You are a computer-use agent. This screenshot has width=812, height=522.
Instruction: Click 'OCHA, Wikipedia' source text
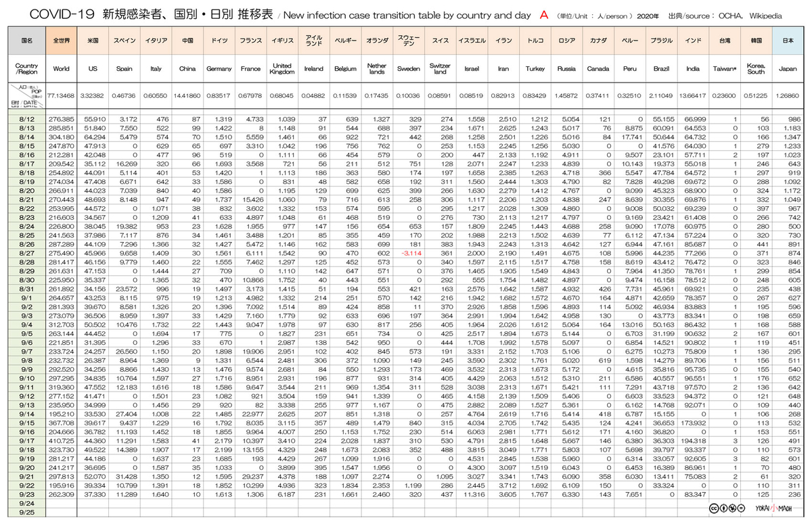pyautogui.click(x=751, y=14)
